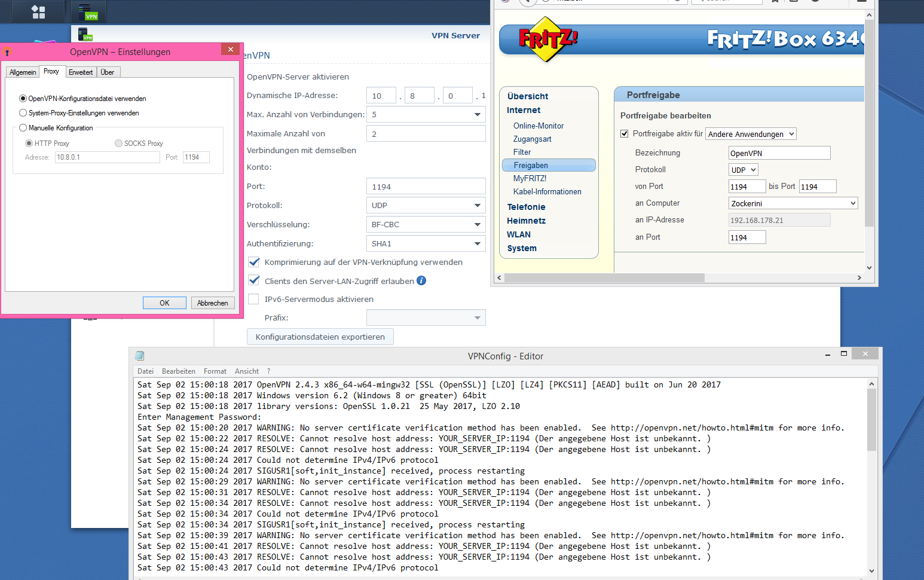Open the Präfix dropdown
924x580 pixels.
click(x=426, y=318)
